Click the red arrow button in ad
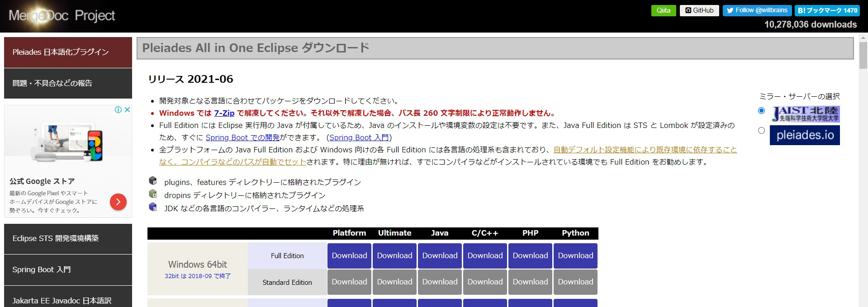868x307 pixels. [x=118, y=202]
